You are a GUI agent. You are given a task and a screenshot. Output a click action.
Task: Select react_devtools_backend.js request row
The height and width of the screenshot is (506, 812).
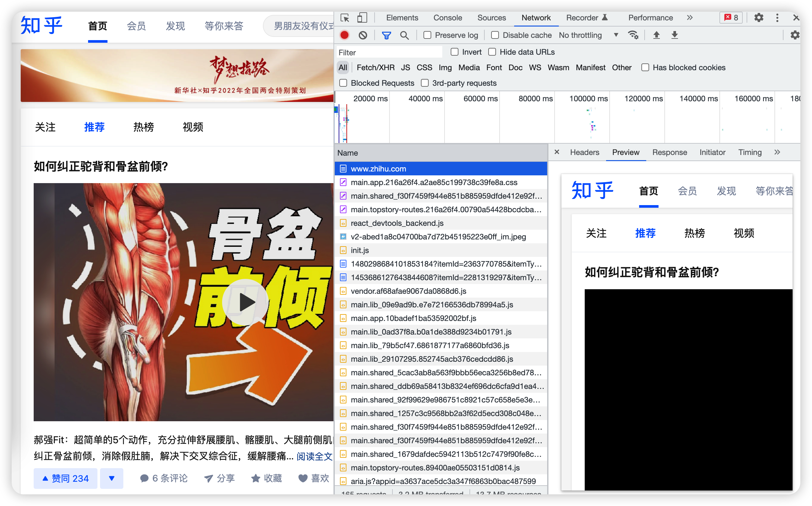pos(441,223)
